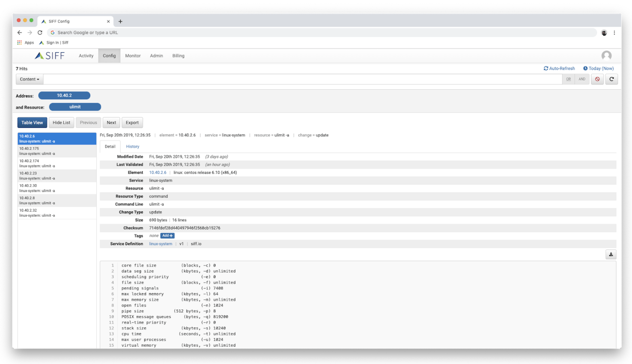
Task: Click the browser back arrow
Action: 20,33
